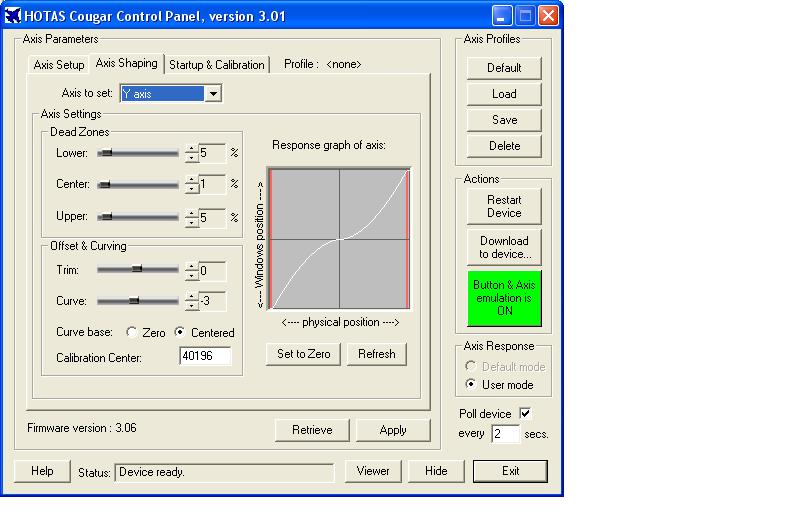Click Download to device button
The image size is (800, 512).
point(504,247)
